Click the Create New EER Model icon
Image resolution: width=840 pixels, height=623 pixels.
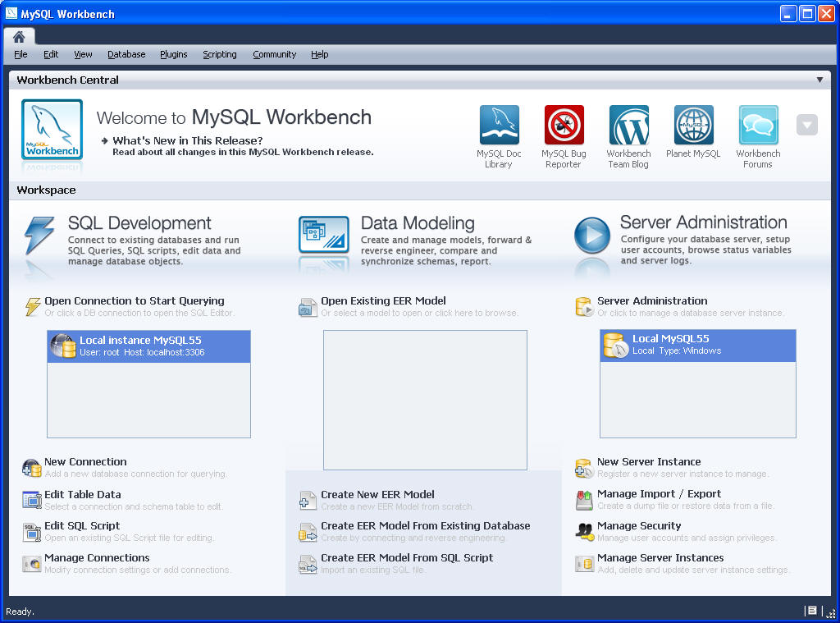pyautogui.click(x=308, y=500)
